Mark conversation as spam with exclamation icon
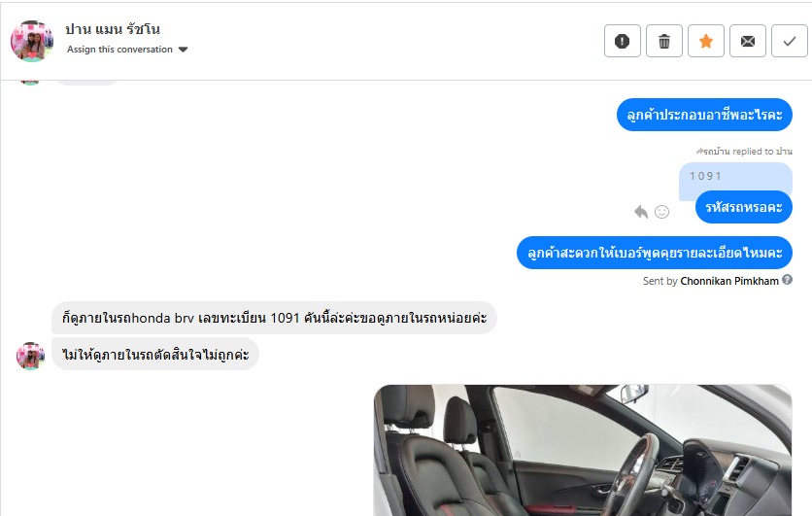Image resolution: width=812 pixels, height=516 pixels. point(622,41)
